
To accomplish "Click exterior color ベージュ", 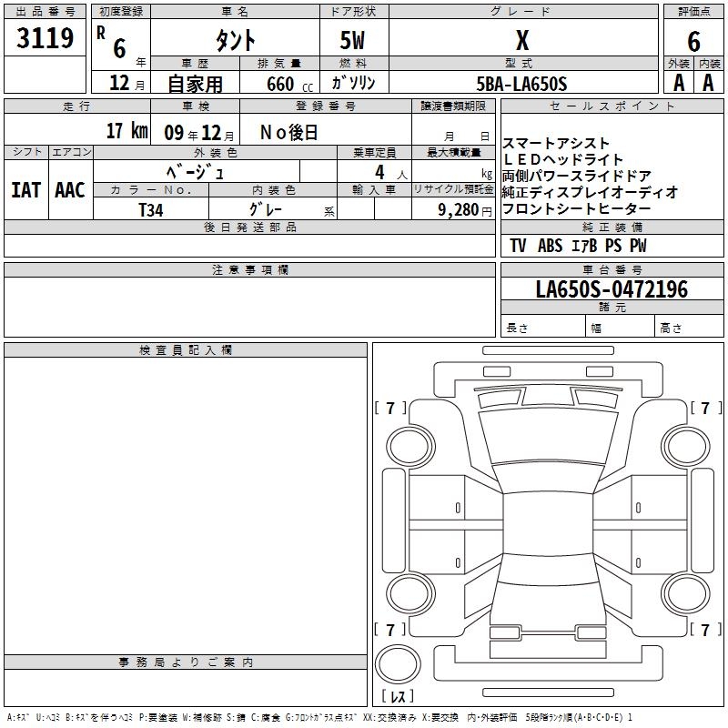I will pyautogui.click(x=195, y=172).
